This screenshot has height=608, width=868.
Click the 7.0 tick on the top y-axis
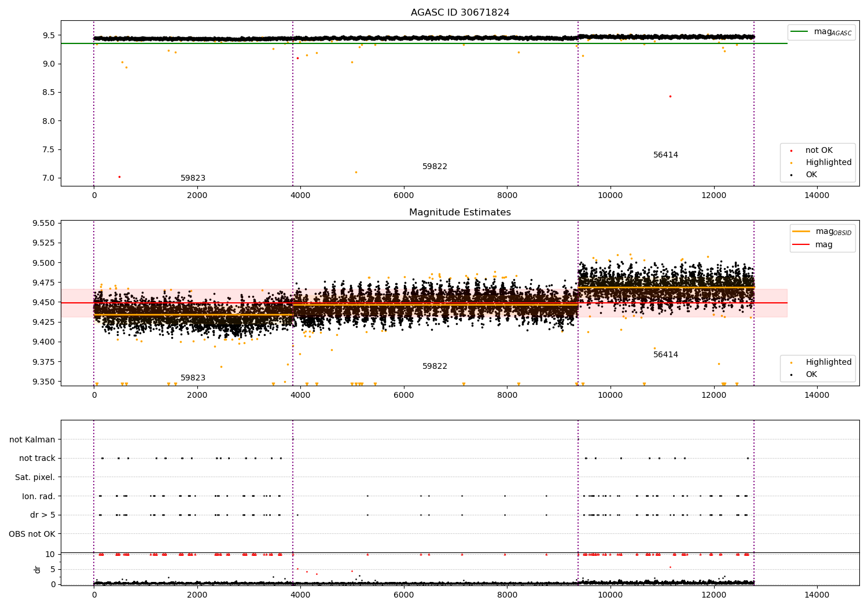click(x=49, y=178)
